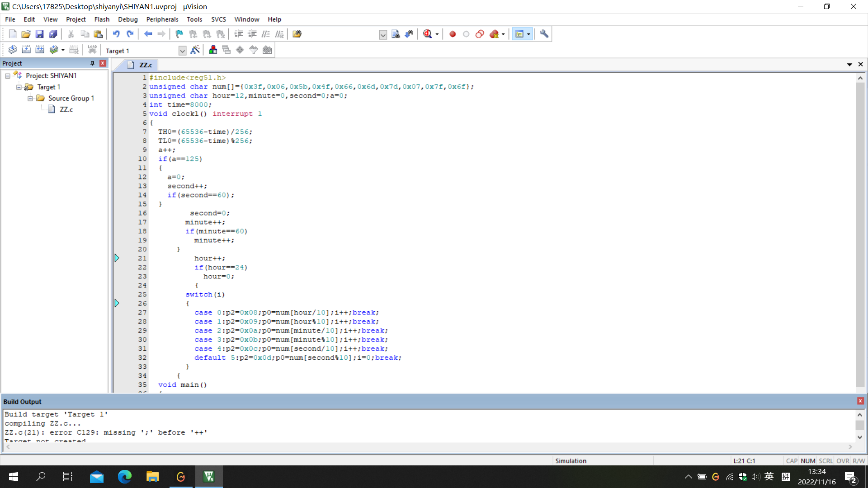The height and width of the screenshot is (488, 868).
Task: Create a new file with New icon
Action: pyautogui.click(x=13, y=34)
